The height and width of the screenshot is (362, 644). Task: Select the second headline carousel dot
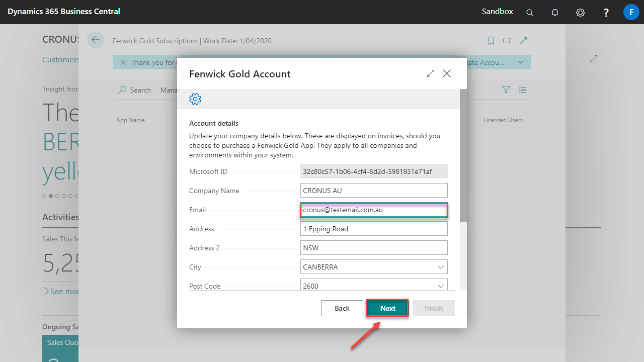tap(51, 196)
